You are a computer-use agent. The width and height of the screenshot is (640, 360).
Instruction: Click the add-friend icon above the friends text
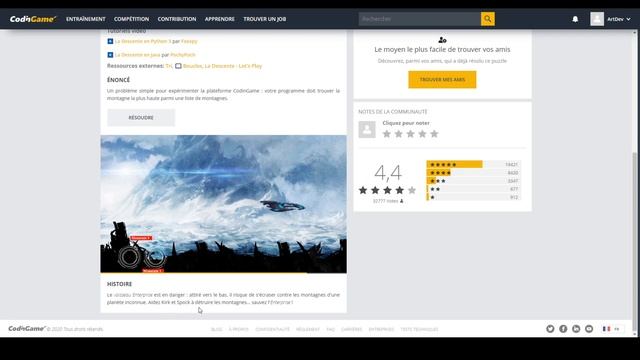point(442,40)
